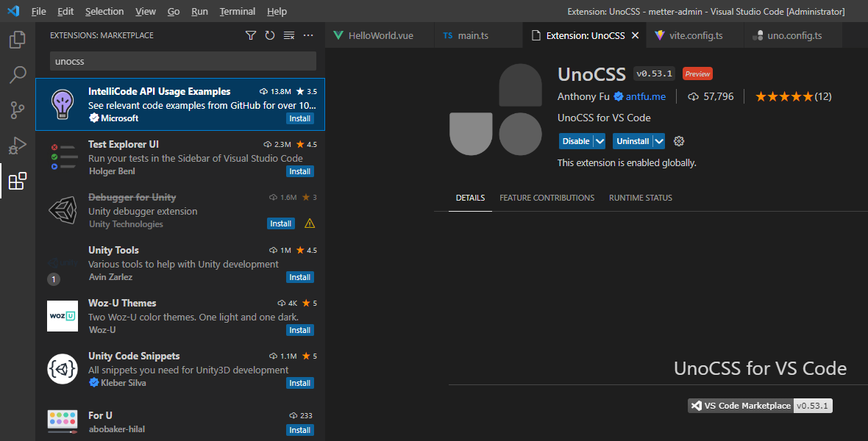Open the Help menu
The height and width of the screenshot is (441, 868).
(277, 11)
